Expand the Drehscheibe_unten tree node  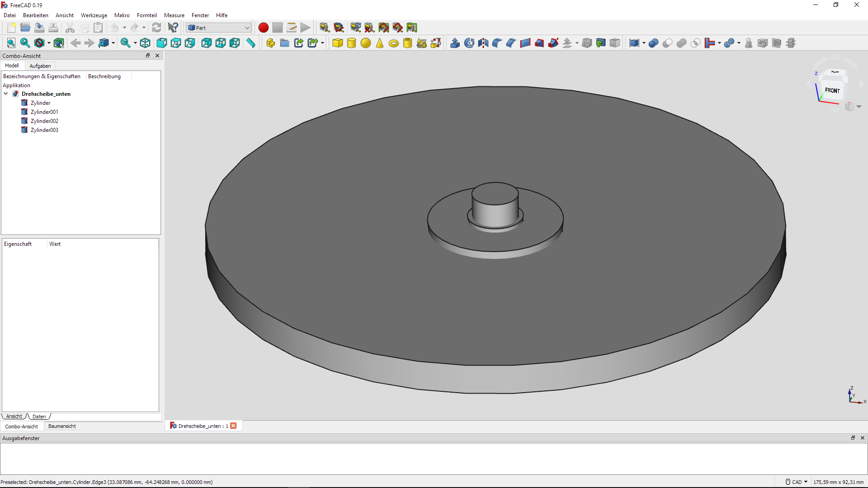(6, 94)
